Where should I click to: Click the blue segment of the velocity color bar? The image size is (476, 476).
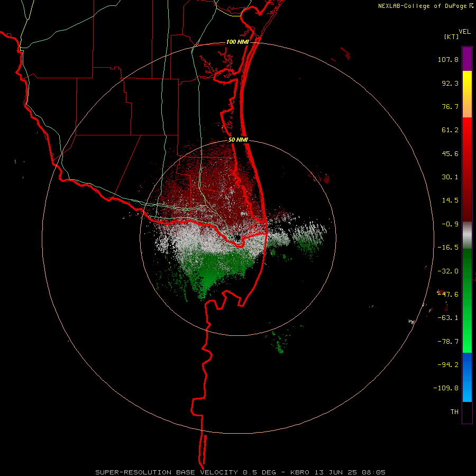click(467, 377)
